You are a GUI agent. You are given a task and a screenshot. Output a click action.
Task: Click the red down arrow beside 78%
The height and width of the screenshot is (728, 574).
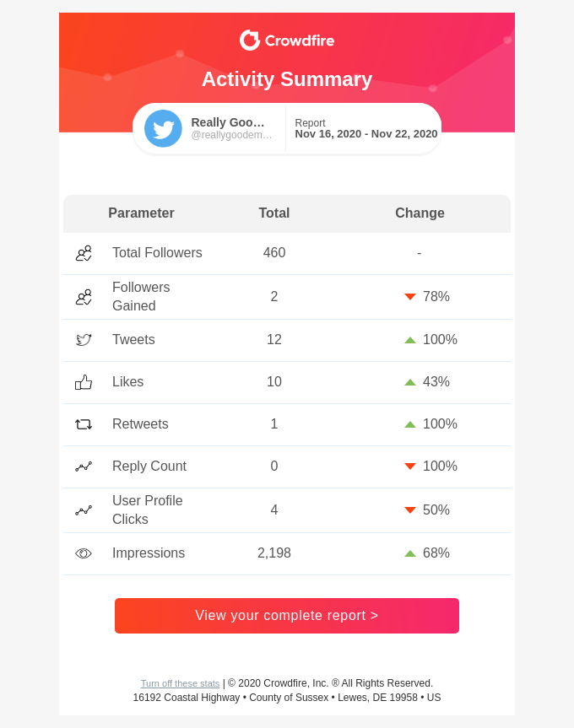pos(410,297)
